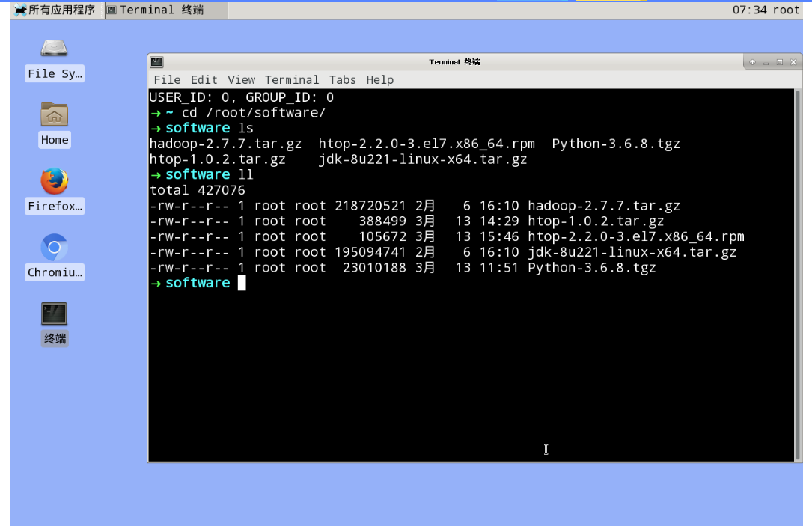Click the terminal cursor at the last prompt
This screenshot has width=812, height=526.
pyautogui.click(x=242, y=283)
